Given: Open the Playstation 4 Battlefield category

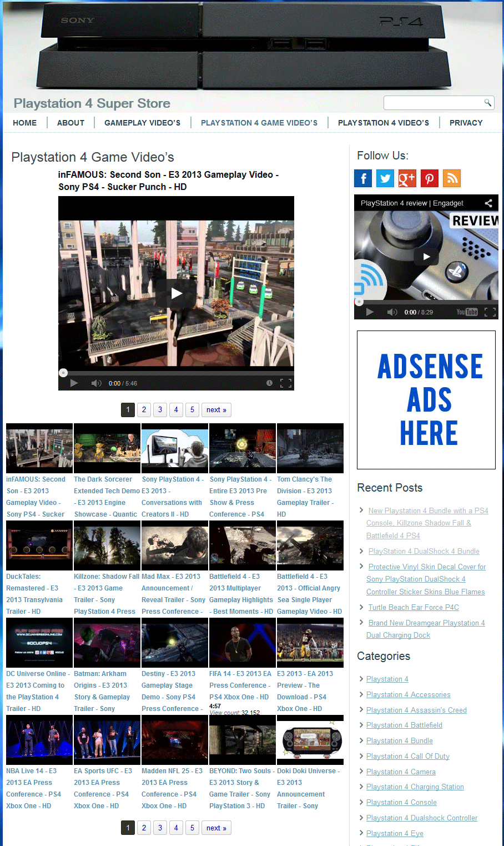Looking at the screenshot, I should 404,725.
